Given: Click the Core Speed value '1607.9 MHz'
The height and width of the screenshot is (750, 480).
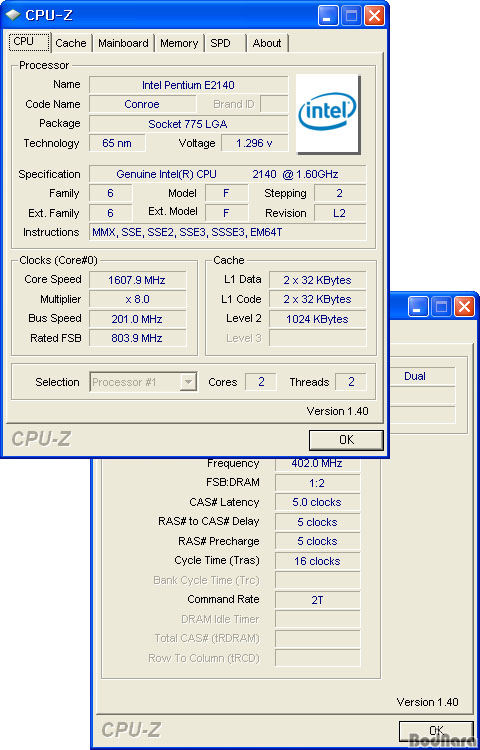Looking at the screenshot, I should pyautogui.click(x=138, y=280).
